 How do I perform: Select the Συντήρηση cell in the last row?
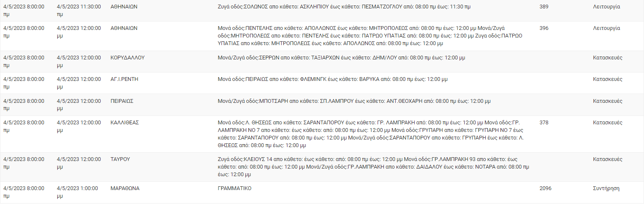point(606,188)
